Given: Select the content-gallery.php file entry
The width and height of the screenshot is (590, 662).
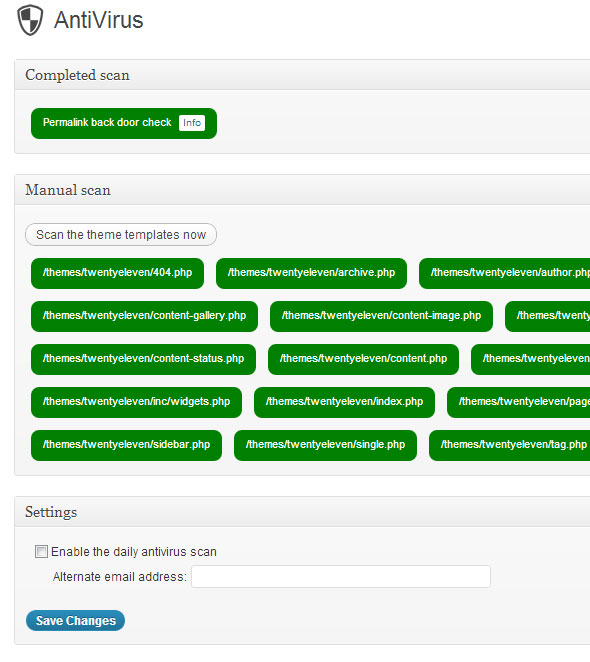Looking at the screenshot, I should [x=144, y=316].
